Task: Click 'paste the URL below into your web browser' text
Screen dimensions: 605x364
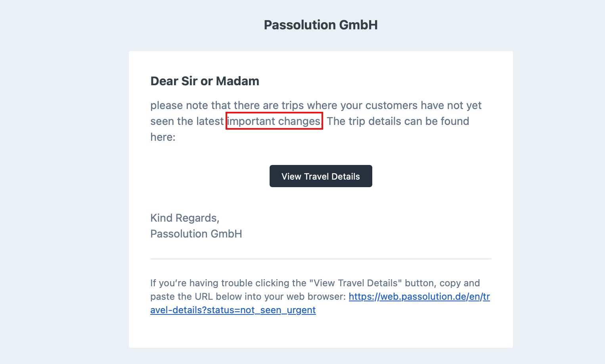Action: tap(248, 297)
